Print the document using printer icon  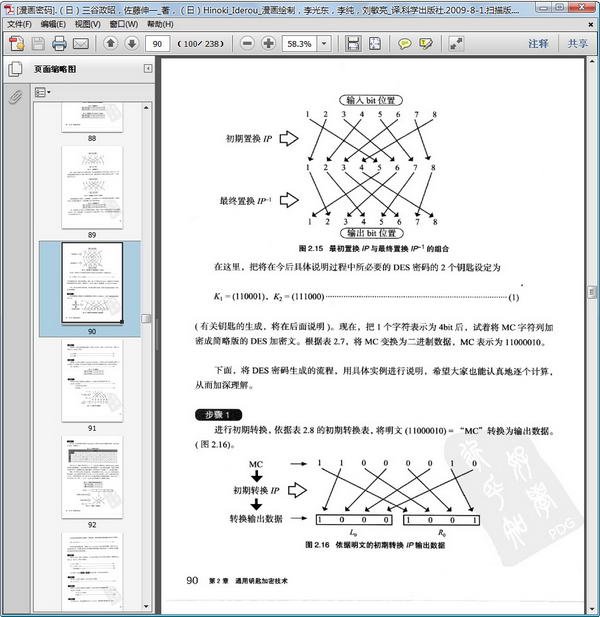tap(59, 43)
